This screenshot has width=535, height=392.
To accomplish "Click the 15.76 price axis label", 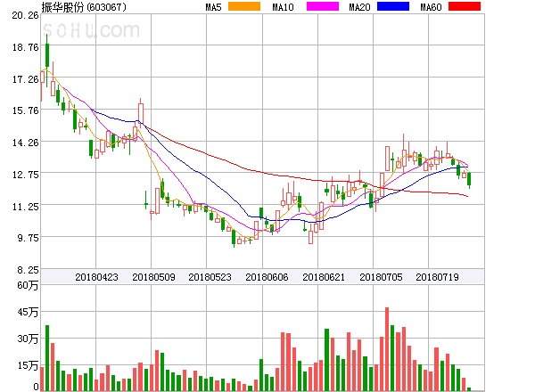I will click(x=25, y=110).
